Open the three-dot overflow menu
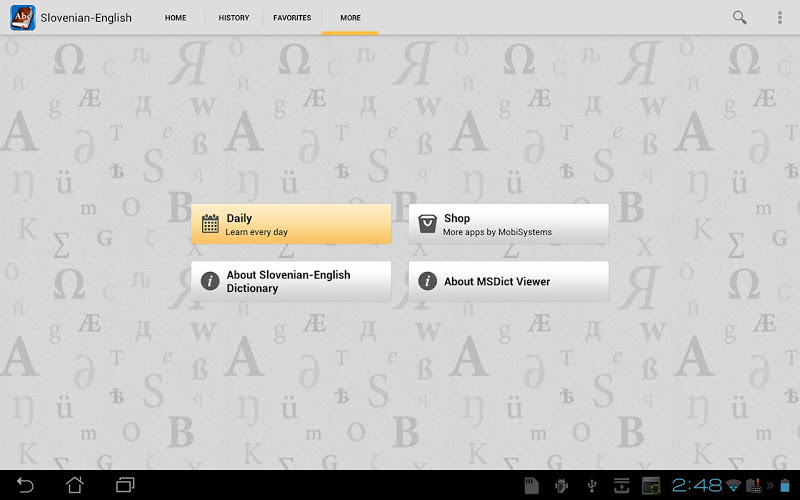The height and width of the screenshot is (500, 800). point(780,17)
